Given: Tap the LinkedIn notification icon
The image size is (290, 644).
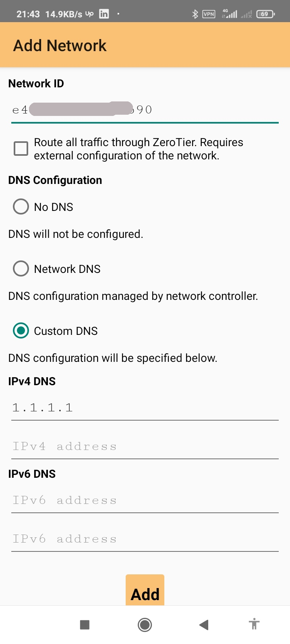Looking at the screenshot, I should (104, 14).
